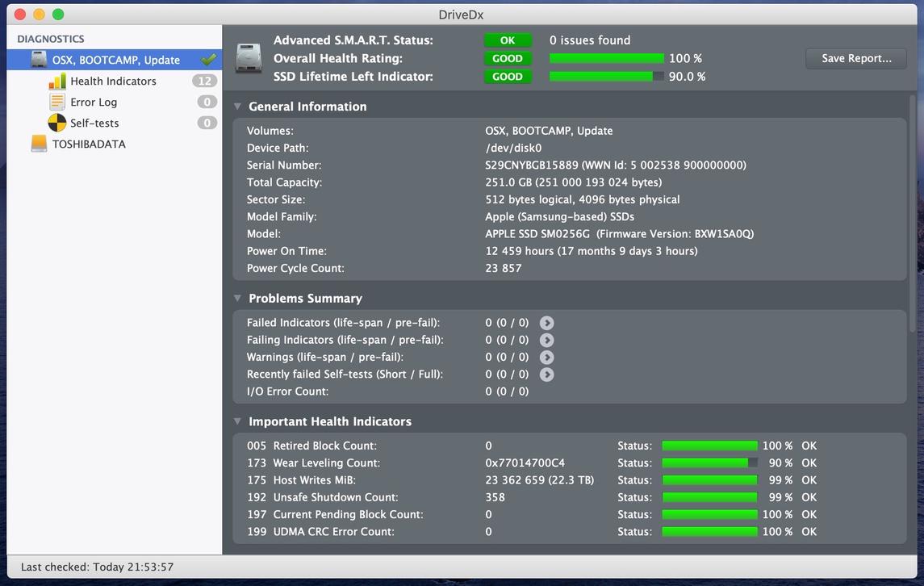Click the serial number S29CNYBGB15889 value
Viewport: 924px width, 586px height.
pyautogui.click(x=532, y=165)
